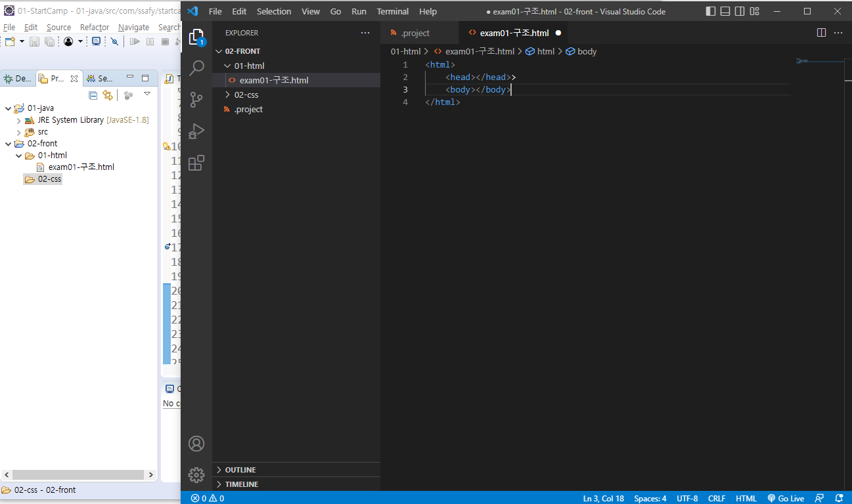Change encoding via UTF-8 status entry
This screenshot has width=852, height=504.
coord(687,498)
